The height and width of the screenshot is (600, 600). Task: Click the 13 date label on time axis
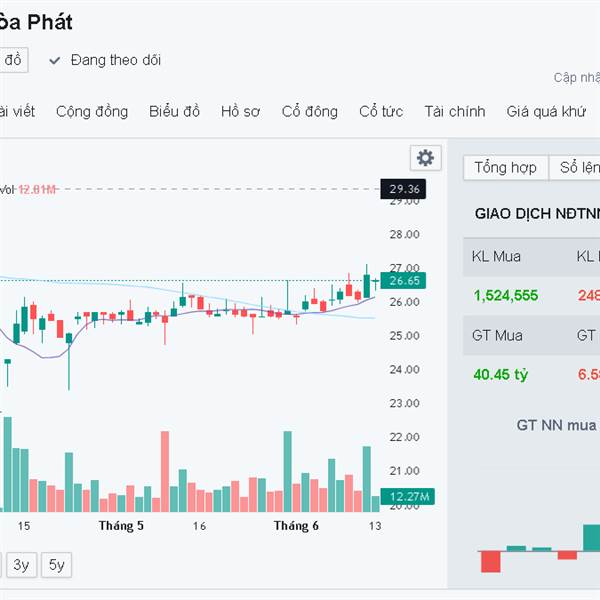375,526
